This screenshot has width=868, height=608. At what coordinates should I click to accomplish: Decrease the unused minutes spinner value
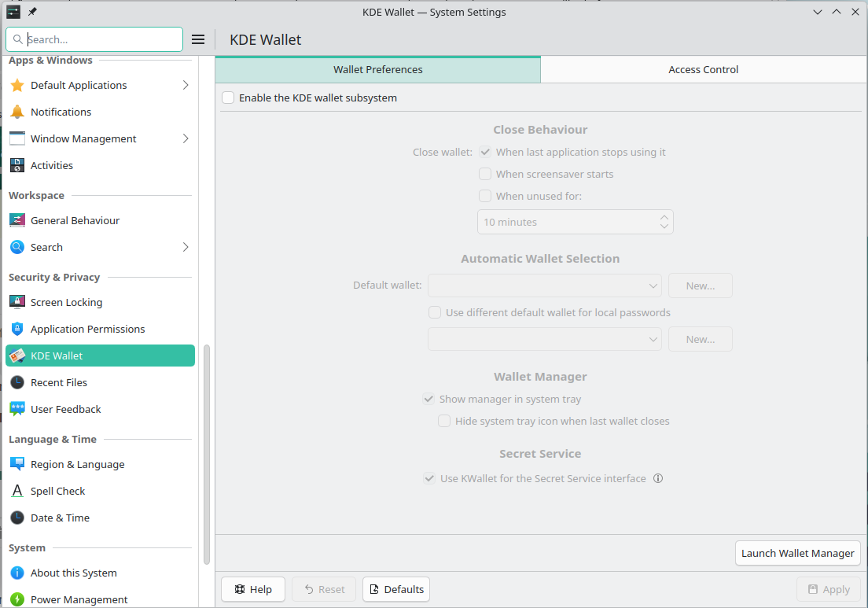coord(664,227)
